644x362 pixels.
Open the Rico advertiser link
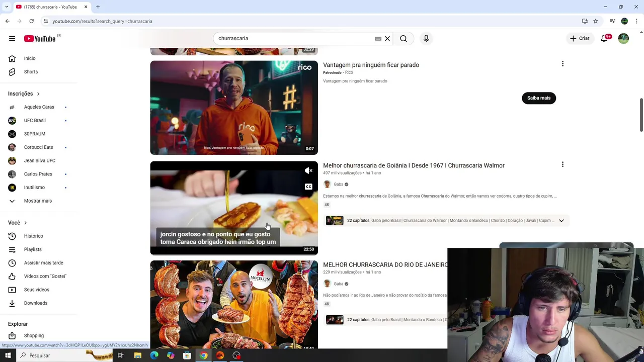(x=349, y=73)
